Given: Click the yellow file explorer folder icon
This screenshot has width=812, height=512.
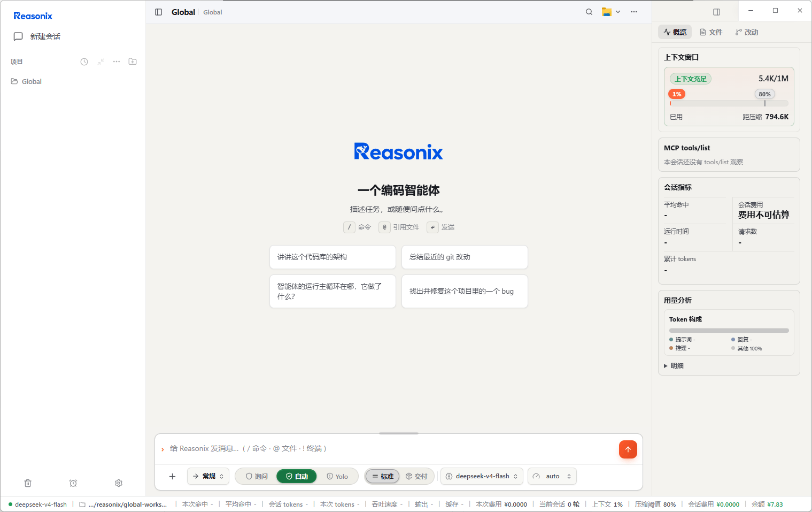Looking at the screenshot, I should click(606, 12).
